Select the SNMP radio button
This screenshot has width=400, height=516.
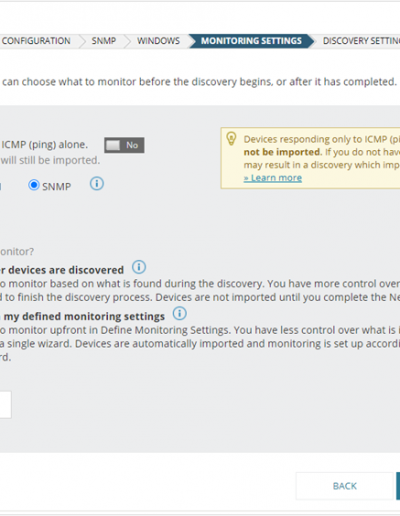pyautogui.click(x=34, y=185)
